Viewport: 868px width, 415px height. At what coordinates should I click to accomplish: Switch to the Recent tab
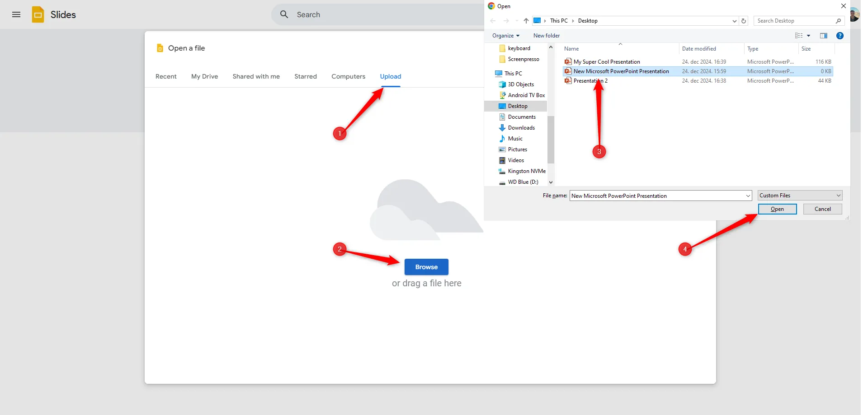(166, 76)
